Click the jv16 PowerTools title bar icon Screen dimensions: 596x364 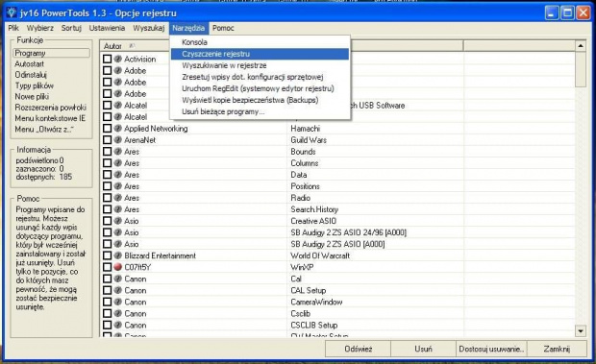tap(12, 12)
